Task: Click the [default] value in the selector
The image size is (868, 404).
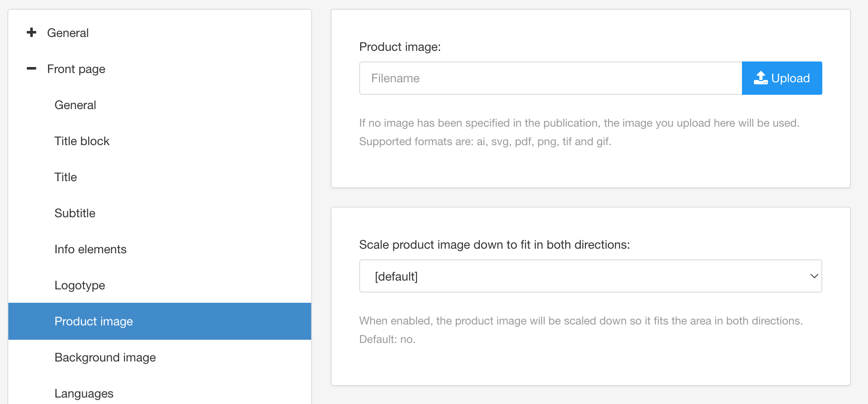Action: click(396, 276)
